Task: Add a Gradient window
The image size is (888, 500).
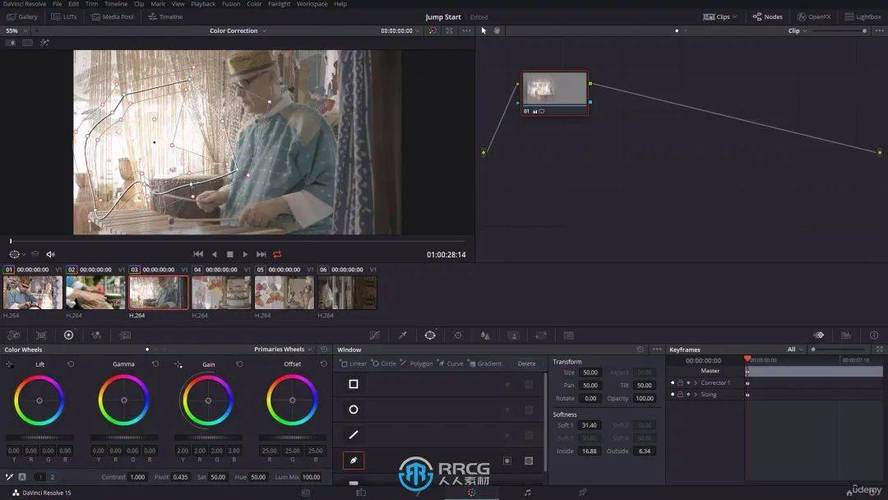Action: (x=487, y=364)
